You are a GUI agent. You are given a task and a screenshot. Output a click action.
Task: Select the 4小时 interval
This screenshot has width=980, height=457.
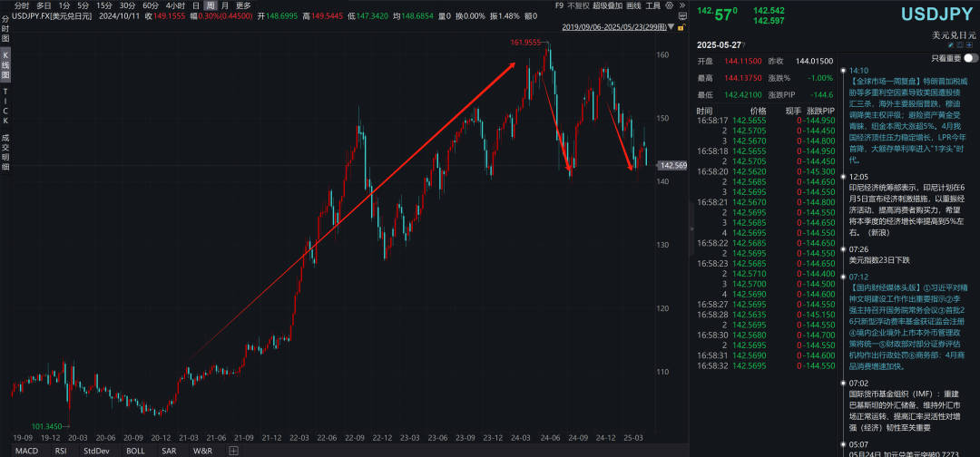(175, 5)
